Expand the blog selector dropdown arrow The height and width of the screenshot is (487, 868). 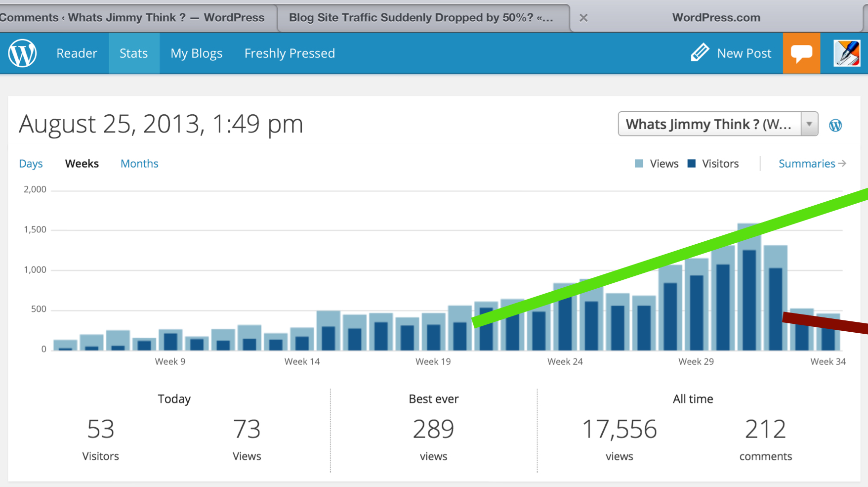[x=809, y=124]
